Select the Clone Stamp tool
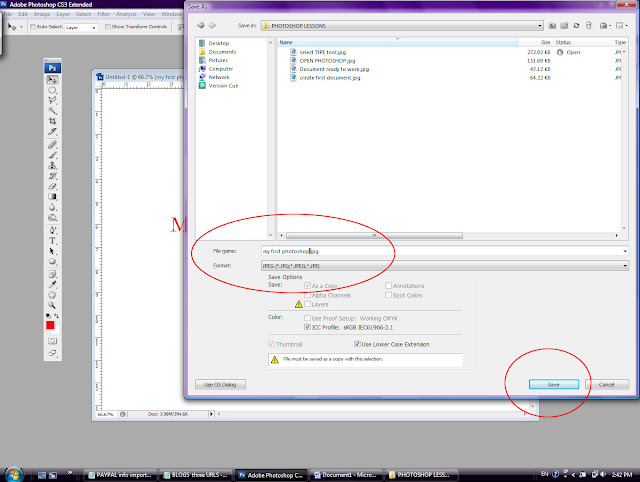Screen dimensions: 640x482 tap(52, 165)
